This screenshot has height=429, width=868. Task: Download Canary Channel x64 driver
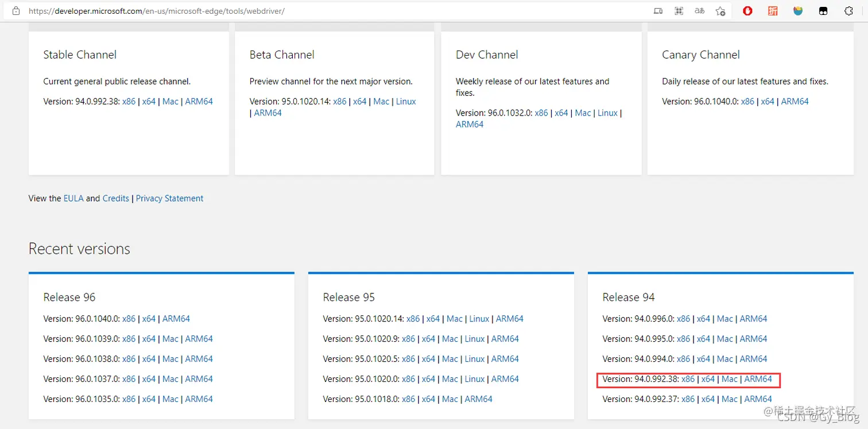coord(768,101)
